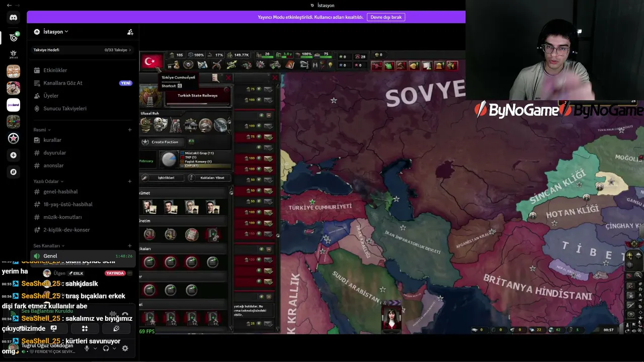Click the soldier alert icon
Screen dimensions: 644x362
[452, 65]
